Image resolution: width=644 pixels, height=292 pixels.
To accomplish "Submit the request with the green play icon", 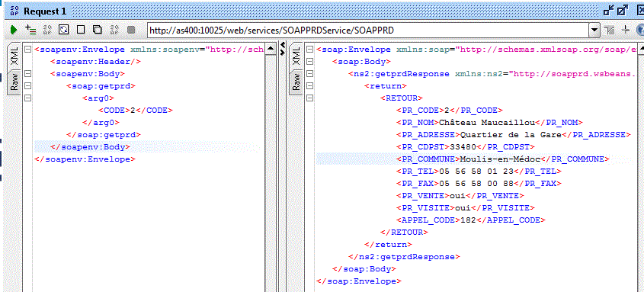I will (x=14, y=30).
